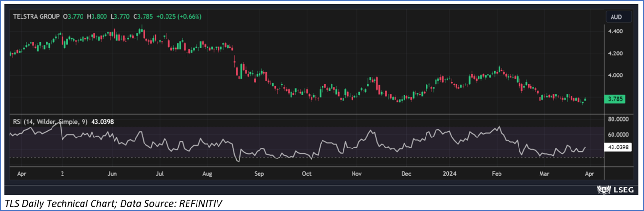Image resolution: width=644 pixels, height=211 pixels.
Task: Click the Sep label on the time axis
Action: 259,174
